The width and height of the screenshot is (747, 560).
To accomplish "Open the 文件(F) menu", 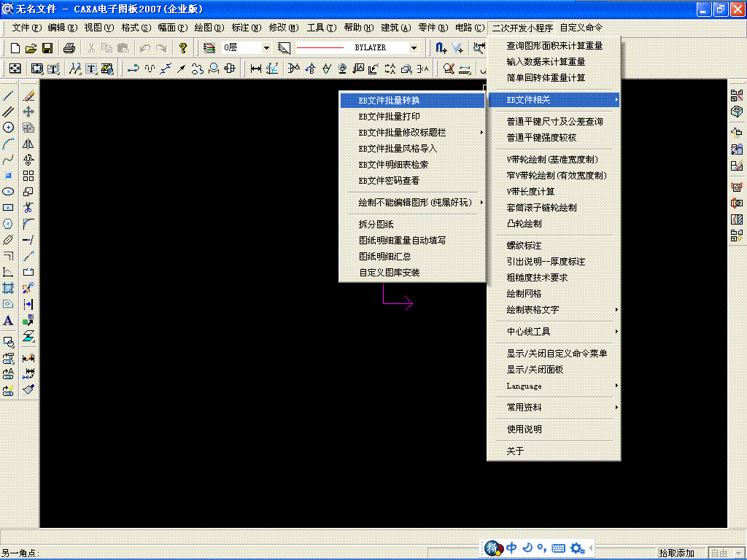I will click(27, 28).
